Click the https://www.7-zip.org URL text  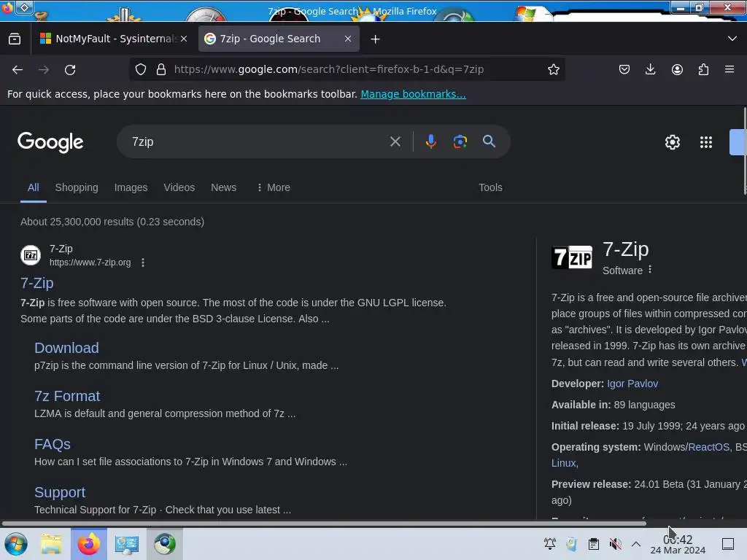90,262
